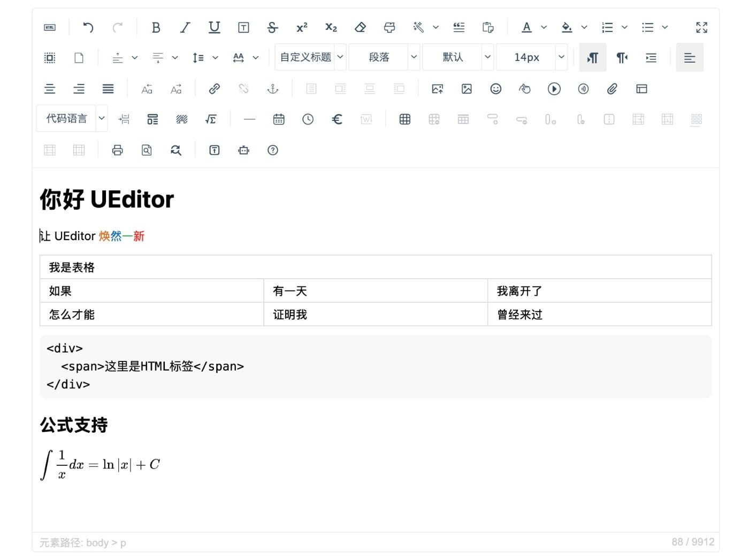Open the emoticon picker
749x560 pixels.
point(496,89)
